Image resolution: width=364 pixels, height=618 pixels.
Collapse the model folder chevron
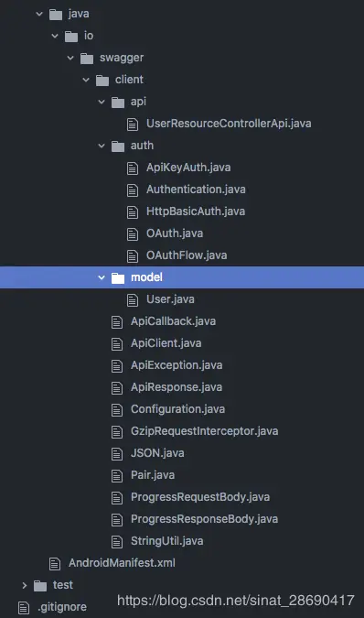click(102, 277)
